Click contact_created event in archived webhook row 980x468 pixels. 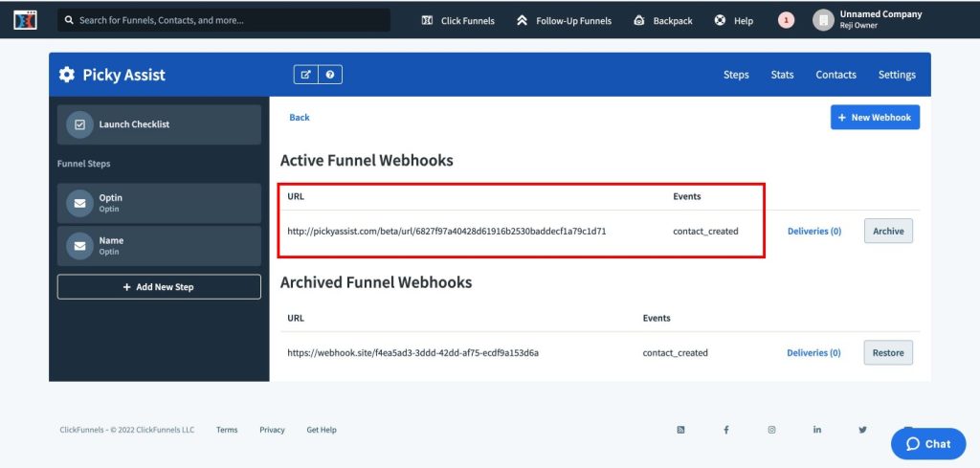point(675,353)
